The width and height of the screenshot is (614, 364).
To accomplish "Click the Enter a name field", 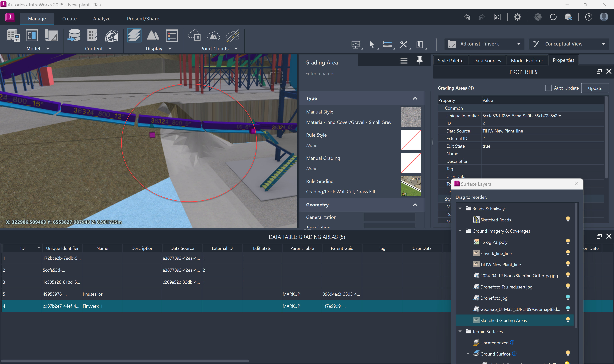I will (344, 73).
